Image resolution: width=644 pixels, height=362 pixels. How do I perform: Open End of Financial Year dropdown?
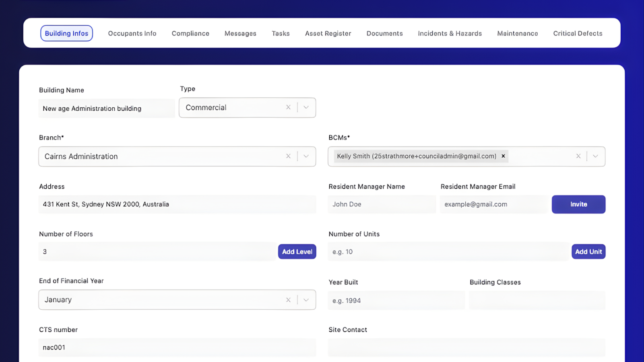coord(306,300)
